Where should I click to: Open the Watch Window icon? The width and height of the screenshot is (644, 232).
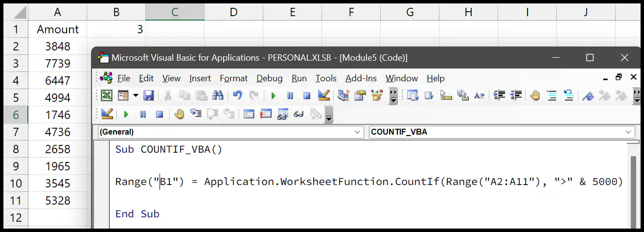point(282,114)
